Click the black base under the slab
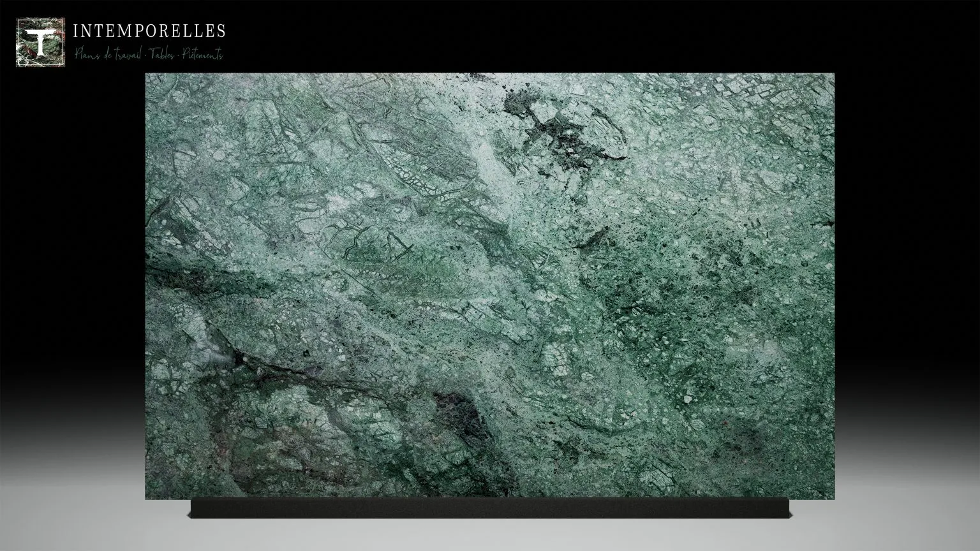Viewport: 980px width, 551px height. [x=489, y=508]
